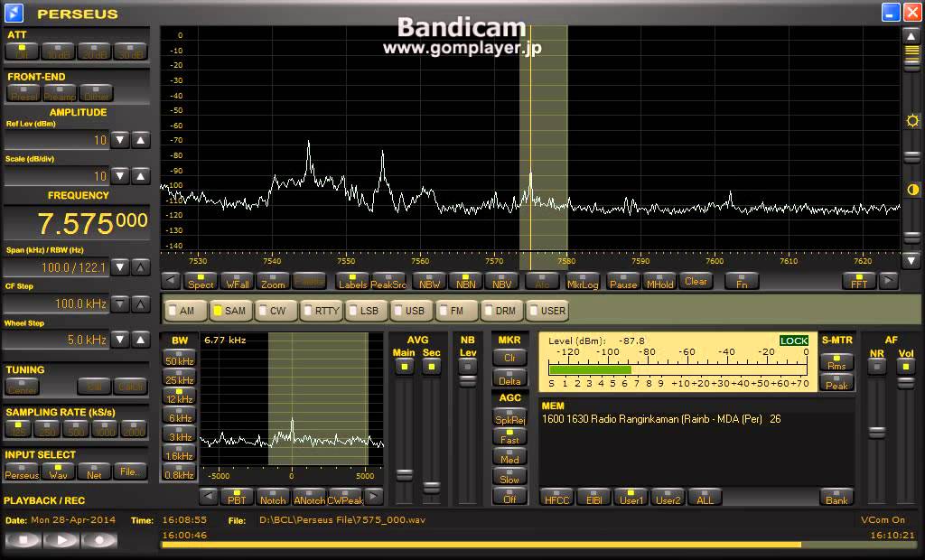
Task: Increase the Wheel Step value
Action: (140, 340)
